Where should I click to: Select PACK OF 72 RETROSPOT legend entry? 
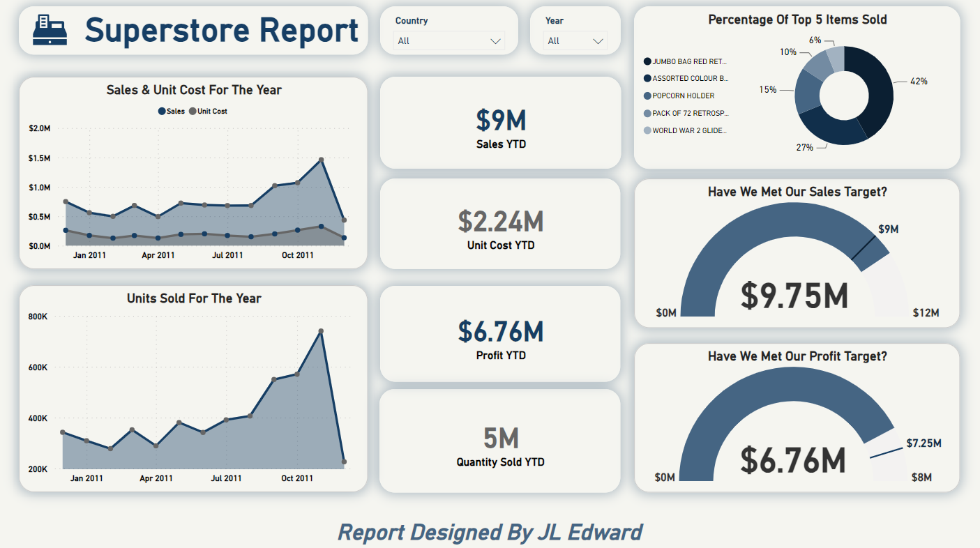(690, 113)
